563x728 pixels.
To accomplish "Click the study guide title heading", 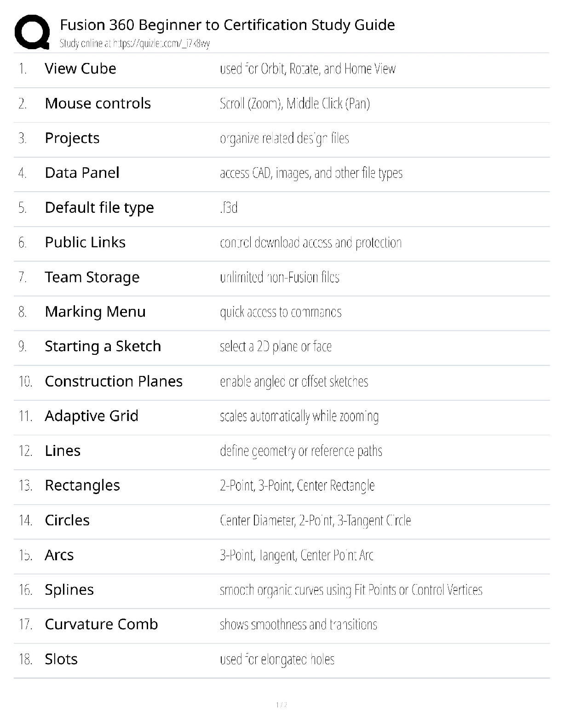I will tap(227, 25).
